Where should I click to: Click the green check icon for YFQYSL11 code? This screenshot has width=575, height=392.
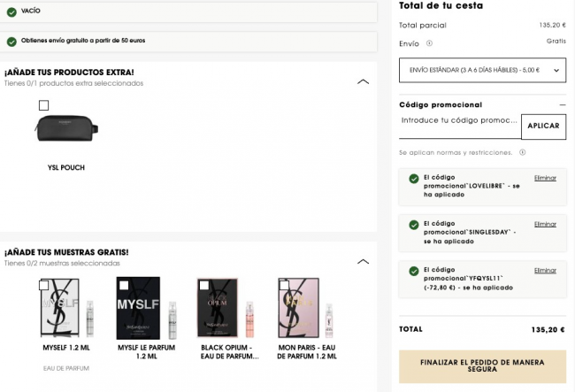(414, 271)
